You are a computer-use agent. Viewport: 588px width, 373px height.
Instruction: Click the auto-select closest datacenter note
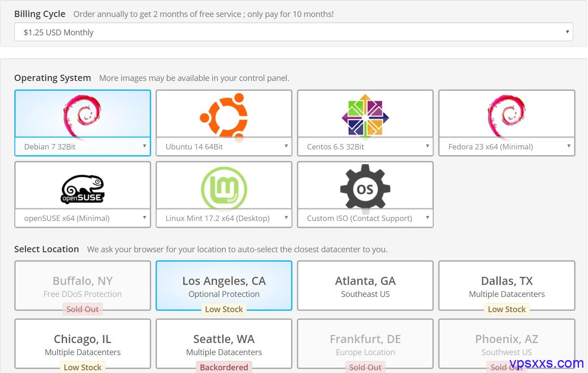coord(237,249)
